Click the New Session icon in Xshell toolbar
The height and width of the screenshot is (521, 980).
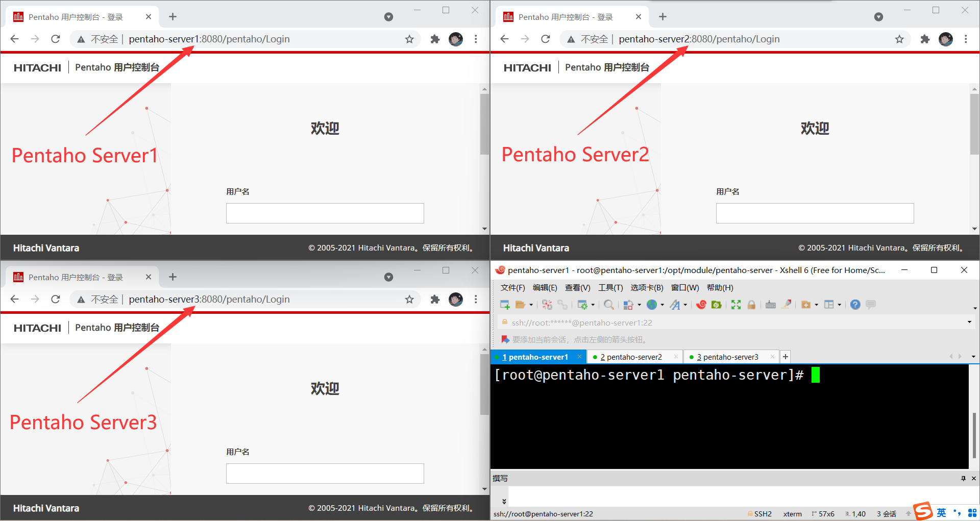pos(505,305)
